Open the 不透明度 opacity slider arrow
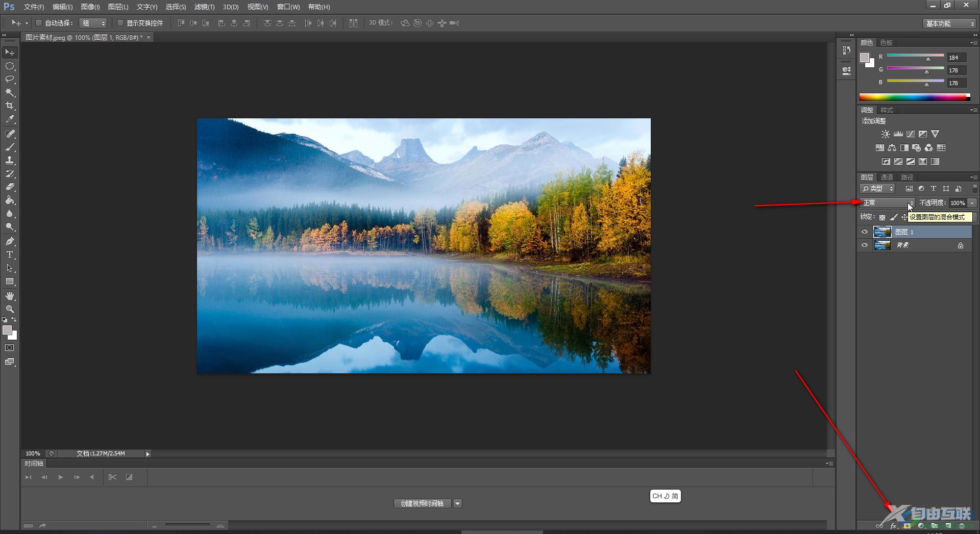 (x=972, y=203)
